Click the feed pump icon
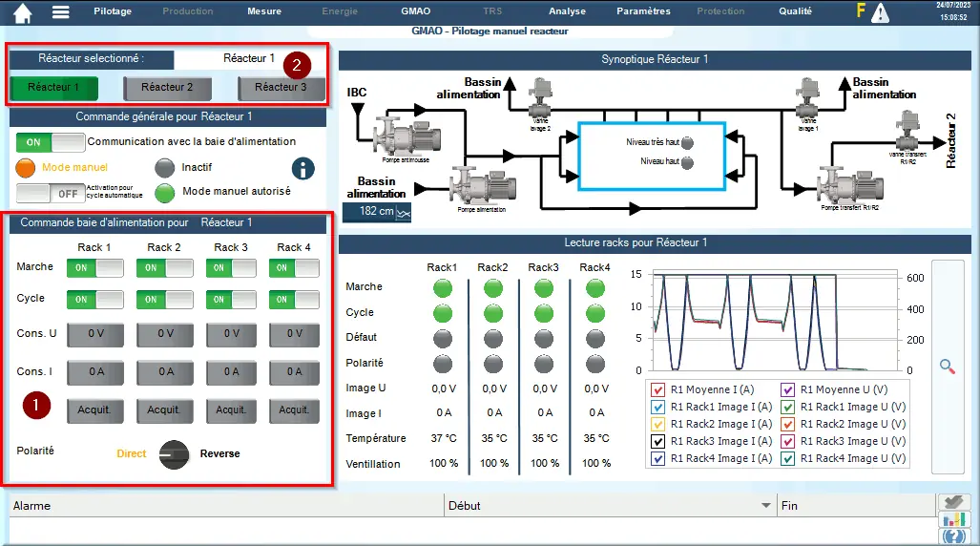980x546 pixels. coord(483,186)
